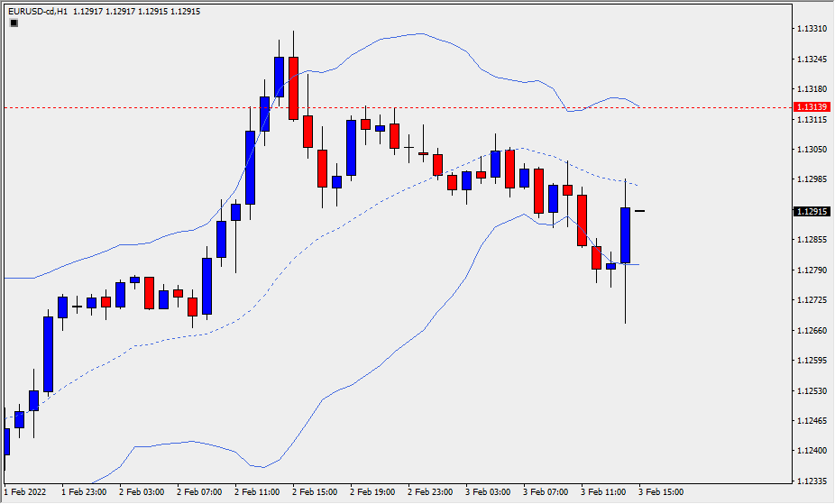Viewport: 835px width, 504px height.
Task: Click the small black square below the chart title
Action: click(x=14, y=23)
